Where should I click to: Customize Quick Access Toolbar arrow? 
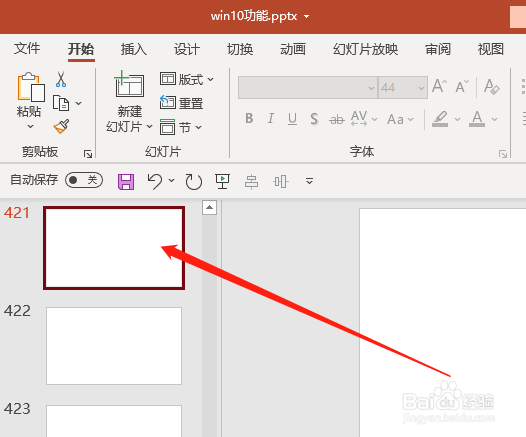click(x=309, y=181)
